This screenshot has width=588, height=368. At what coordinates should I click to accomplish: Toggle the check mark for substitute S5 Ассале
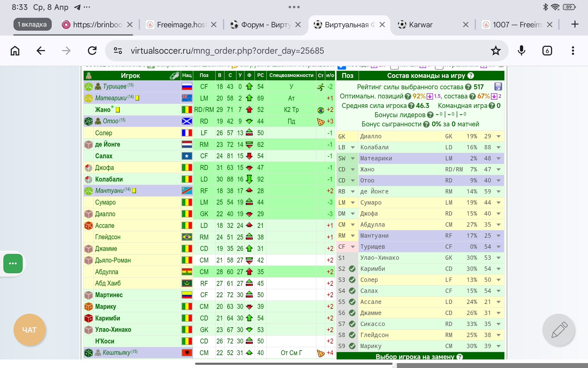coord(352,302)
